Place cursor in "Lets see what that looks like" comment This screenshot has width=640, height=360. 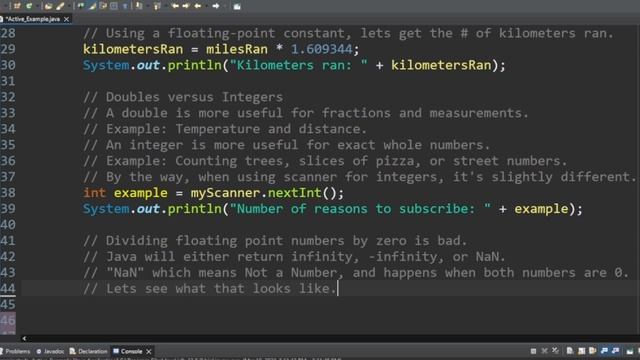(x=209, y=289)
